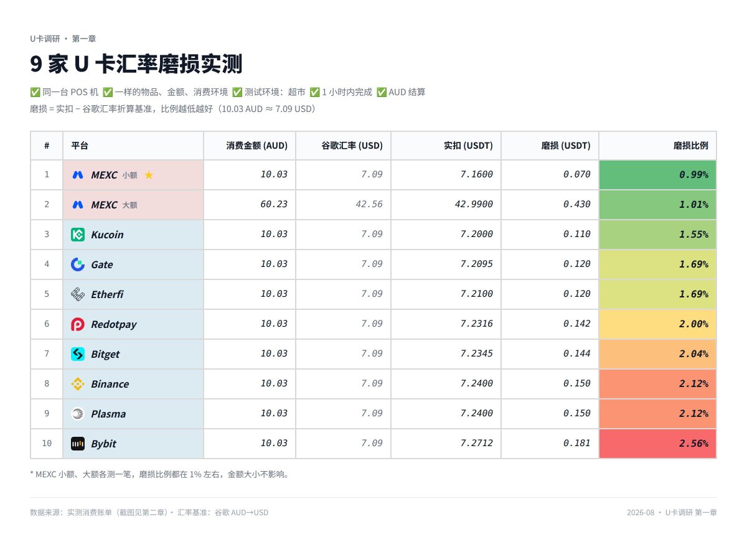Click the 0.070 loss value cell

click(x=550, y=175)
